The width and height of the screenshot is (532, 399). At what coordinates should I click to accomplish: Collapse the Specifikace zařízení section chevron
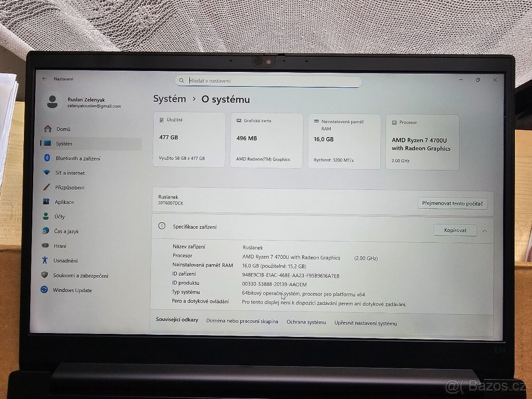[485, 231]
